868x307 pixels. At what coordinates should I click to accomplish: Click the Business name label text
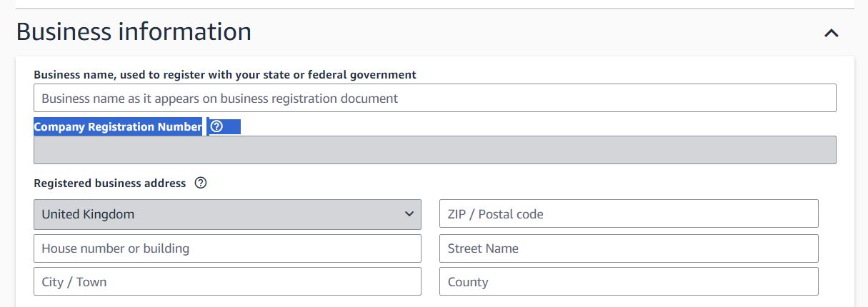(x=225, y=74)
